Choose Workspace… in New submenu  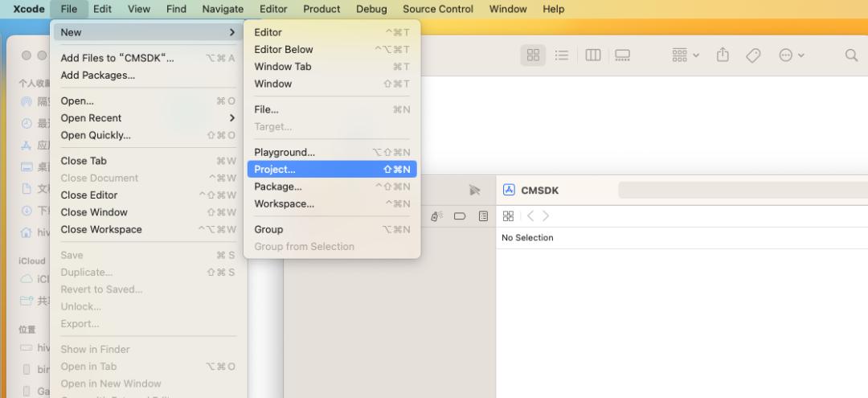[332, 203]
